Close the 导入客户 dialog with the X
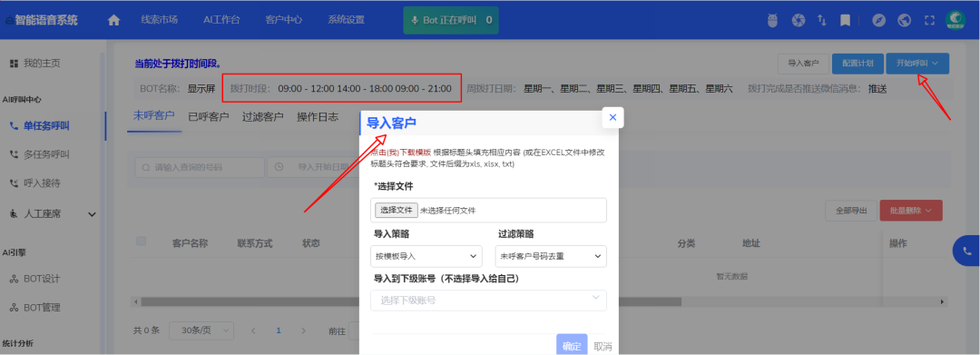This screenshot has height=355, width=980. [x=612, y=117]
